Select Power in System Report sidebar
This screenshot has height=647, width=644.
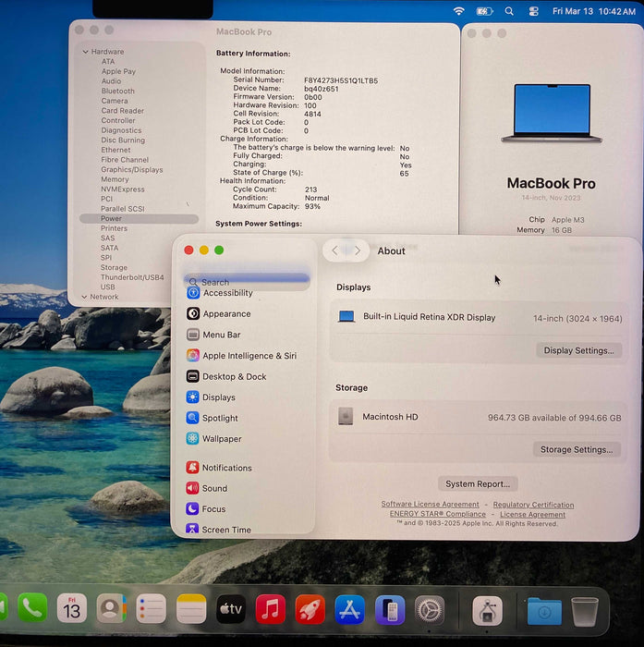pos(139,218)
